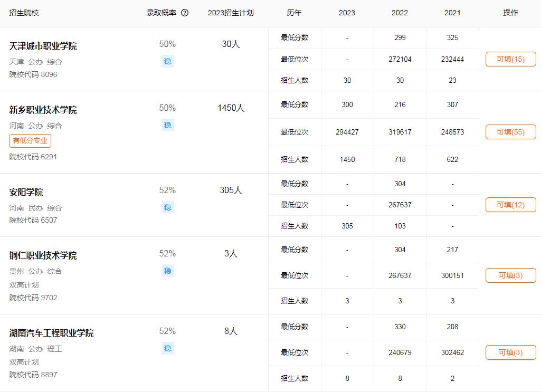Open 天津城市职业学院 school name
The width and height of the screenshot is (541, 392).
(x=43, y=46)
